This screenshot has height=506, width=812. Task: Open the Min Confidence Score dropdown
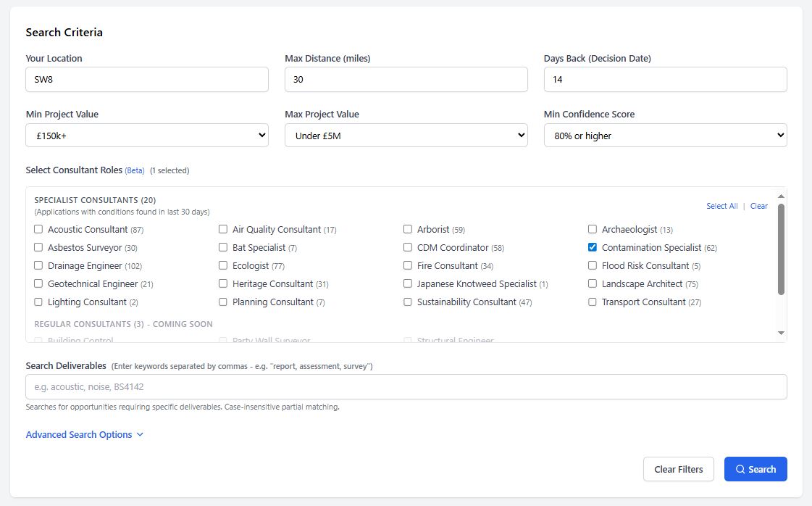666,136
